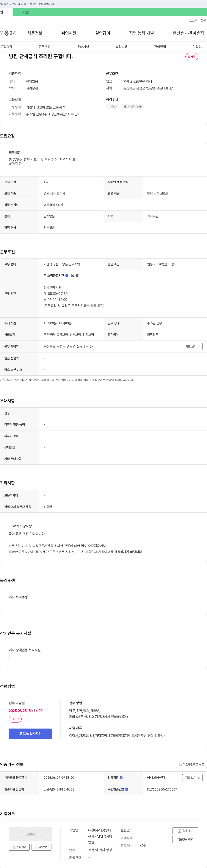Jump to 복리후생 section tab
The height and width of the screenshot is (868, 207).
coord(122,47)
